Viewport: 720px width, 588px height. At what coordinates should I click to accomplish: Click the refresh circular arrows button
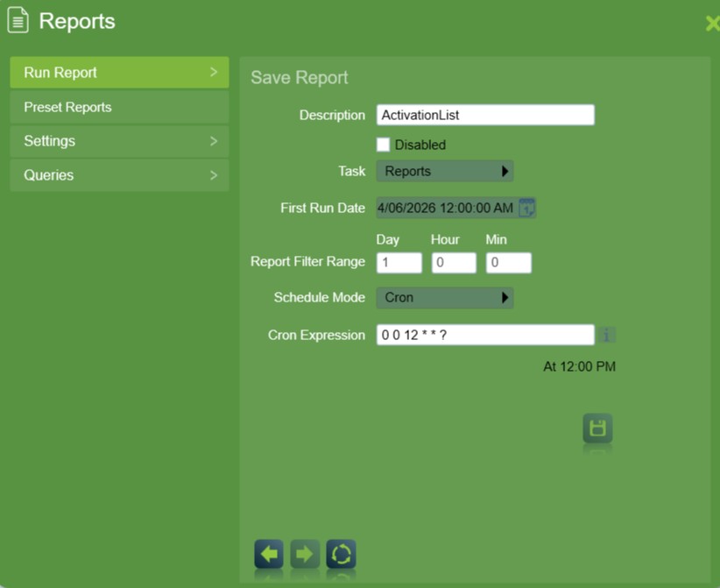[342, 554]
